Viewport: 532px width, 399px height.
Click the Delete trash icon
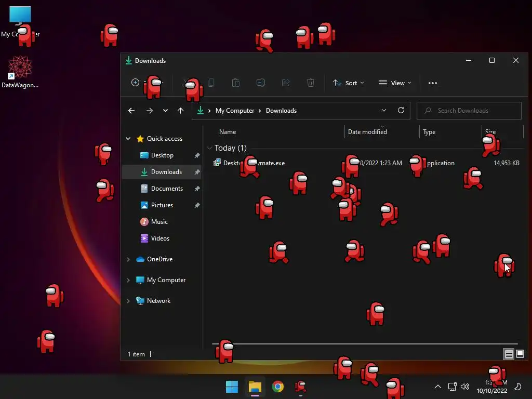(311, 83)
